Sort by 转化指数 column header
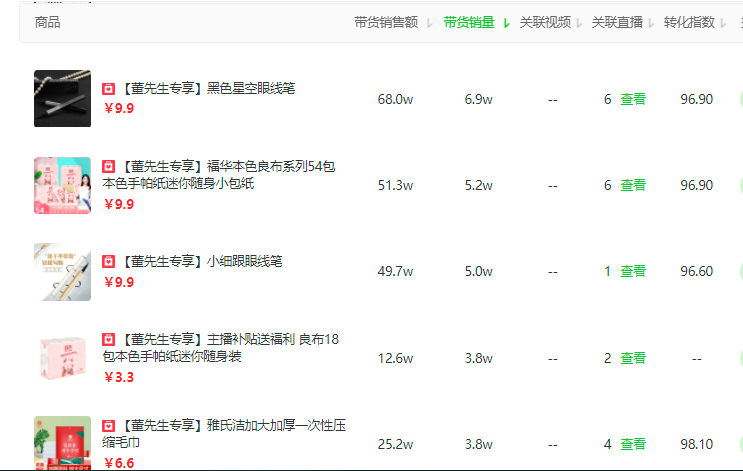 pos(695,22)
